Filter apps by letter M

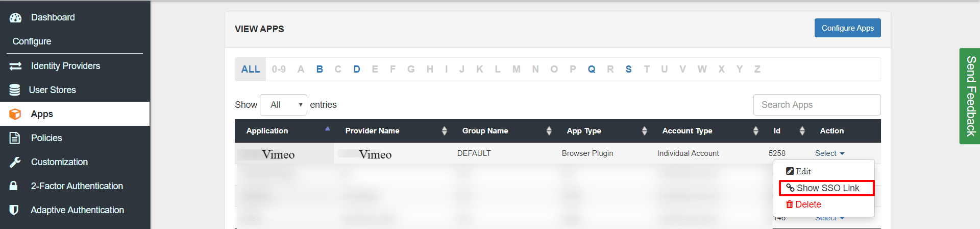point(517,69)
